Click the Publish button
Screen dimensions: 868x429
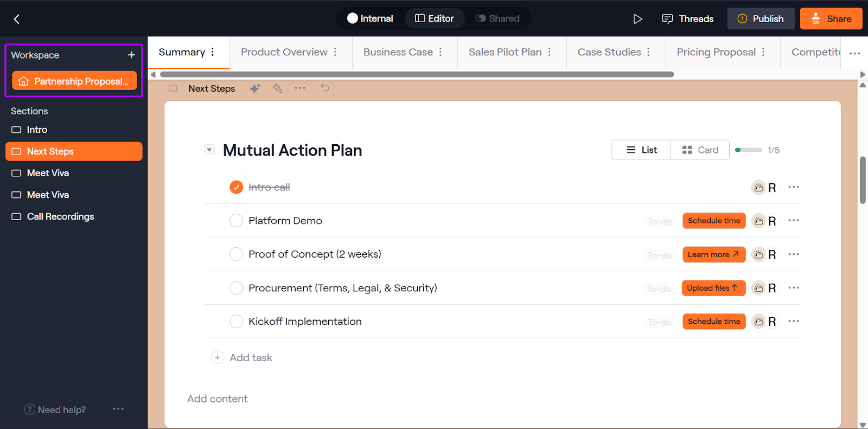pos(761,18)
